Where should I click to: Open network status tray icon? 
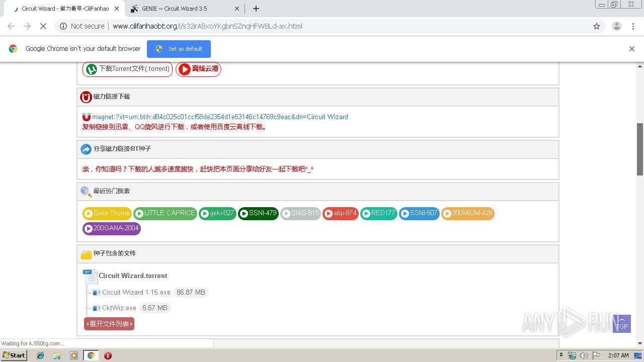(x=572, y=355)
